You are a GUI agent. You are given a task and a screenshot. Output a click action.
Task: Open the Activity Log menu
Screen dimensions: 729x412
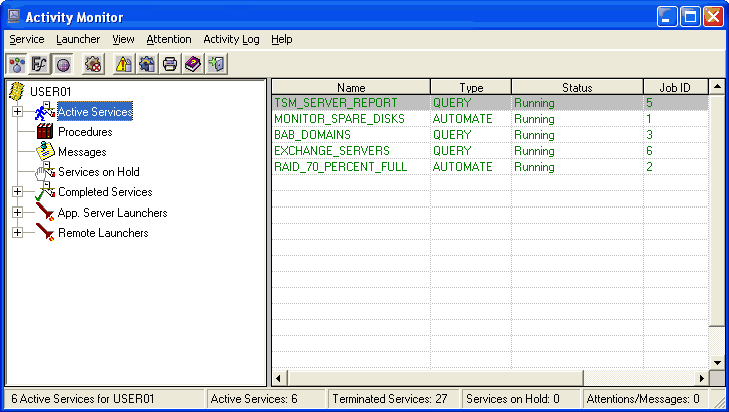coord(231,39)
